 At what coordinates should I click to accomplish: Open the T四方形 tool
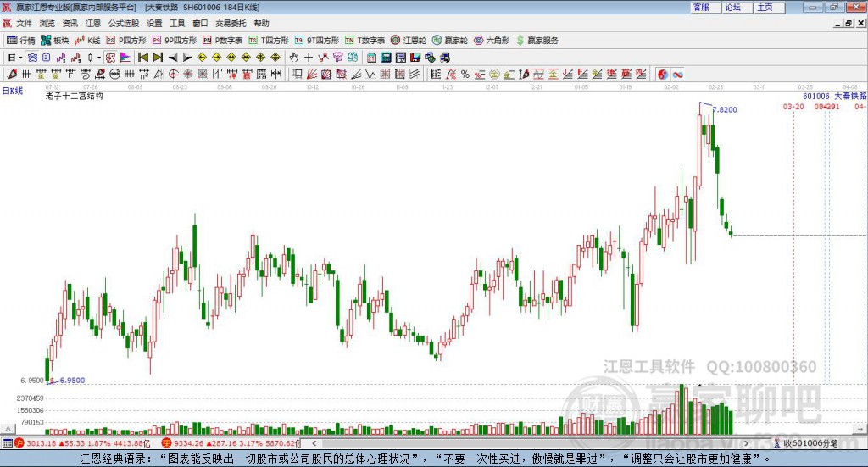pos(269,41)
